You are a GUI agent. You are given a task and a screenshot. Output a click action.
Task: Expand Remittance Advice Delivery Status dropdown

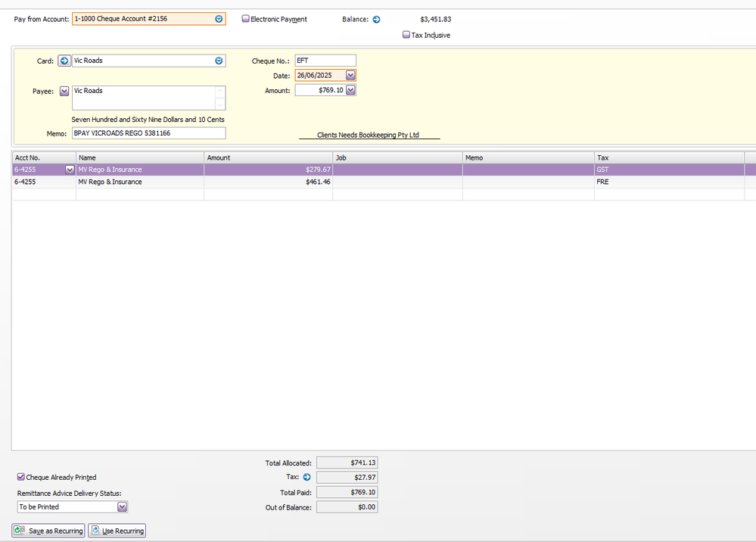point(122,507)
